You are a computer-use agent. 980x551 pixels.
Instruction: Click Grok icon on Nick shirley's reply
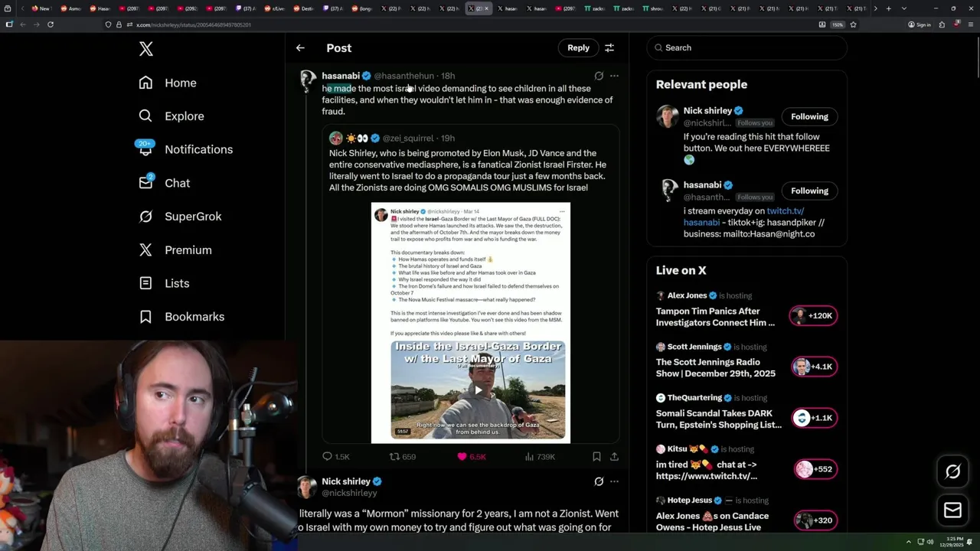tap(599, 481)
